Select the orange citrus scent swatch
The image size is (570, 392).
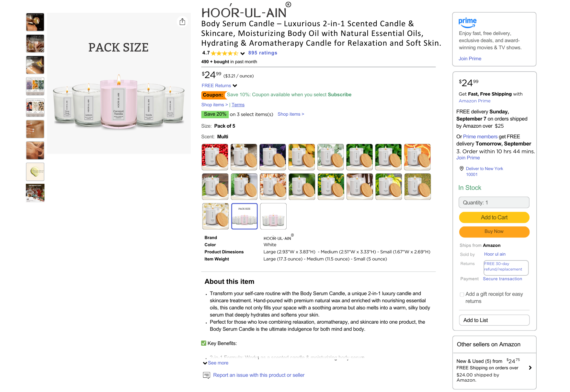pos(417,157)
